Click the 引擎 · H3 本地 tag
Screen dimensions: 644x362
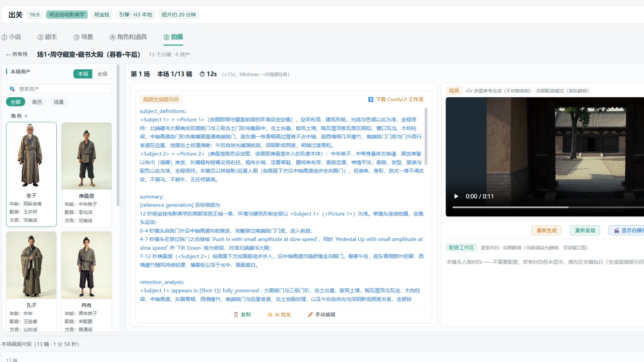[136, 14]
